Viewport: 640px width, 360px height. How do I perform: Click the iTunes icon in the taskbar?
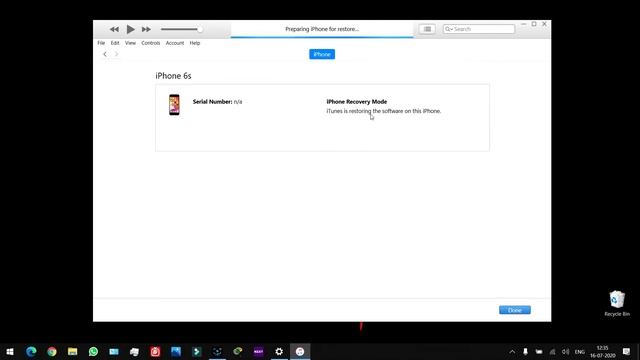pyautogui.click(x=300, y=351)
